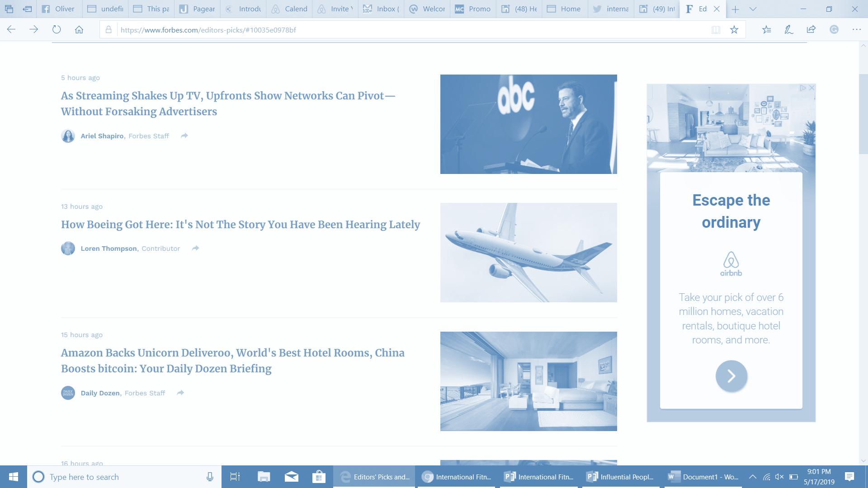The image size is (868, 488).
Task: Go back to the previous page
Action: click(11, 30)
